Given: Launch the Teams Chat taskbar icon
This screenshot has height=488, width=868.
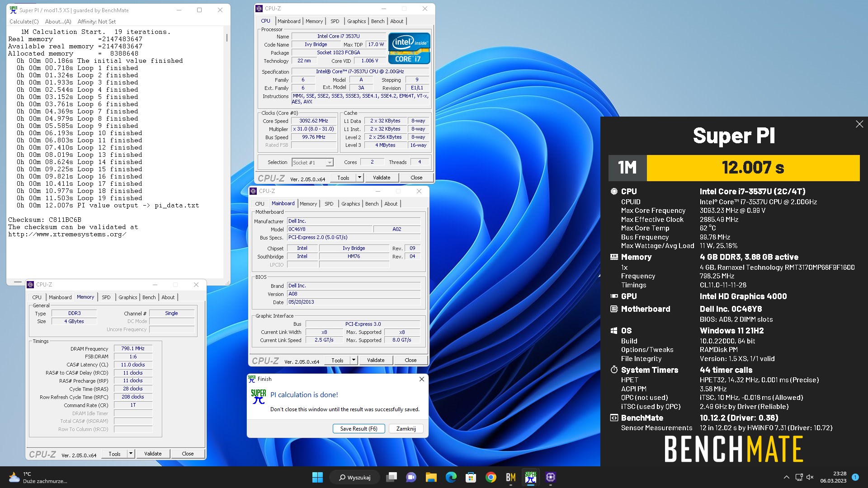Looking at the screenshot, I should click(x=411, y=477).
